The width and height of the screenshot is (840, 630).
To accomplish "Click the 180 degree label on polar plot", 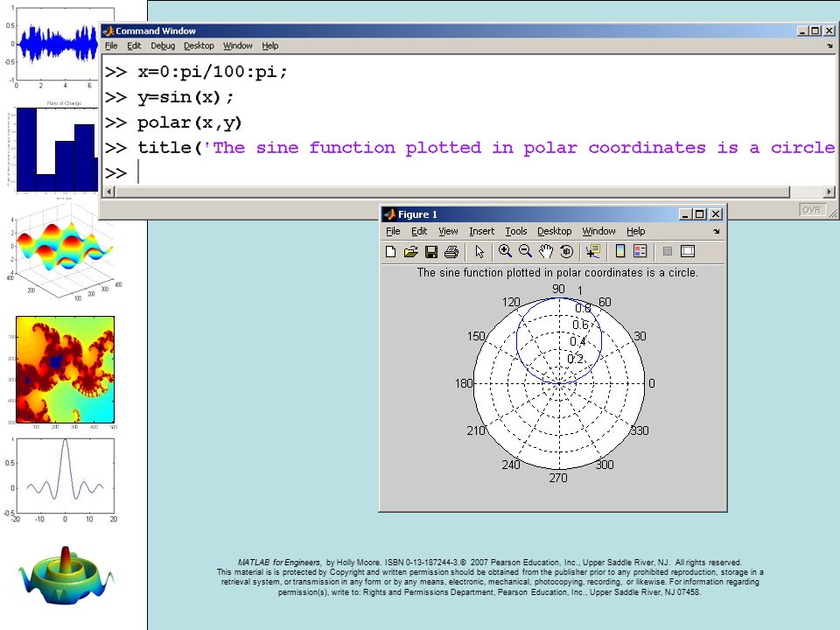I will [464, 383].
